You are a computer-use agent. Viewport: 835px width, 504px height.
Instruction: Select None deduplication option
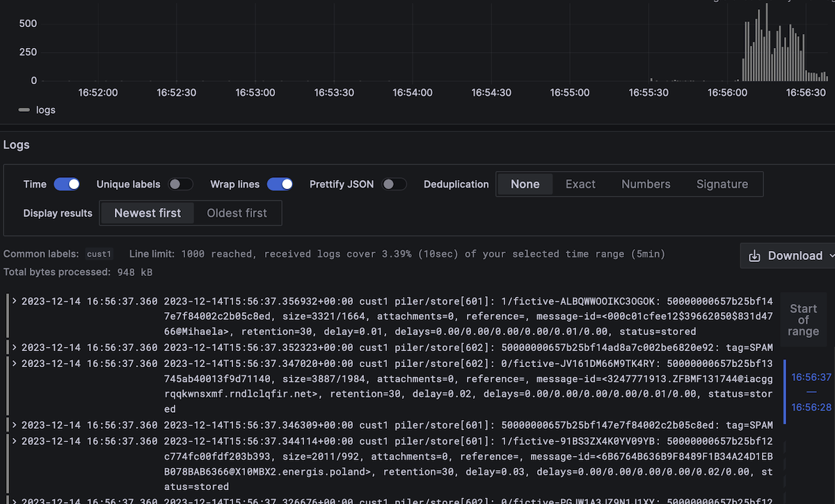click(525, 184)
